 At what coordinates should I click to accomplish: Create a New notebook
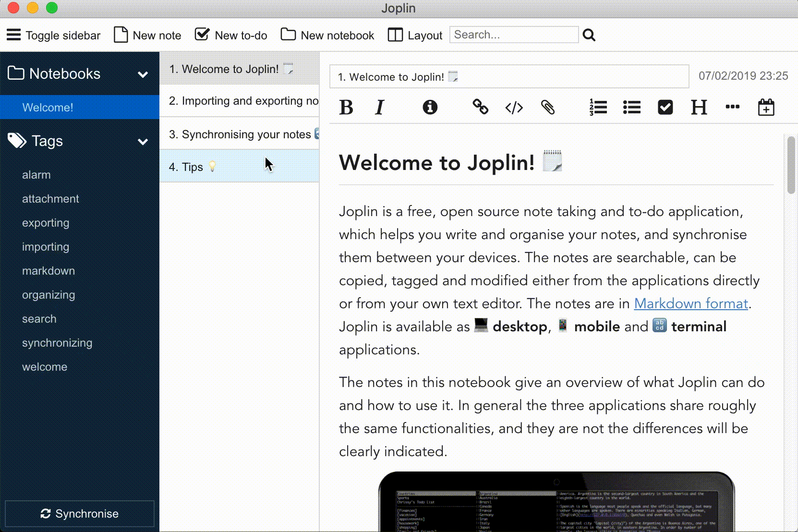click(327, 35)
